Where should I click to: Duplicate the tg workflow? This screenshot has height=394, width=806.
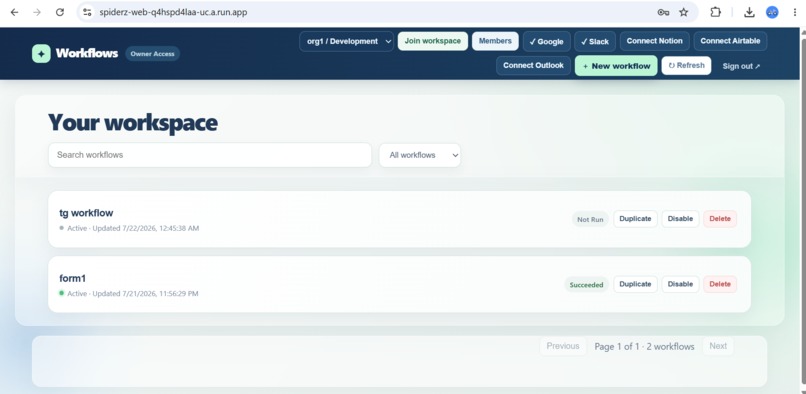(635, 219)
